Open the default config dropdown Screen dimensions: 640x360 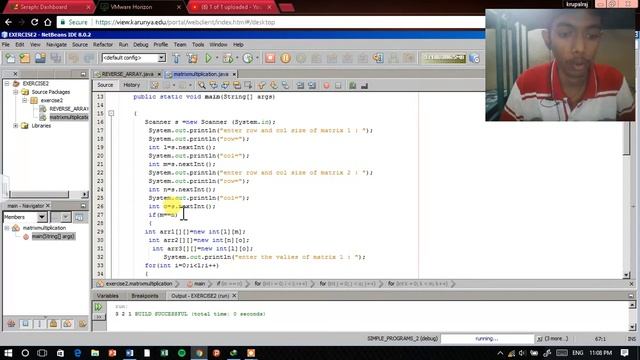[x=161, y=58]
